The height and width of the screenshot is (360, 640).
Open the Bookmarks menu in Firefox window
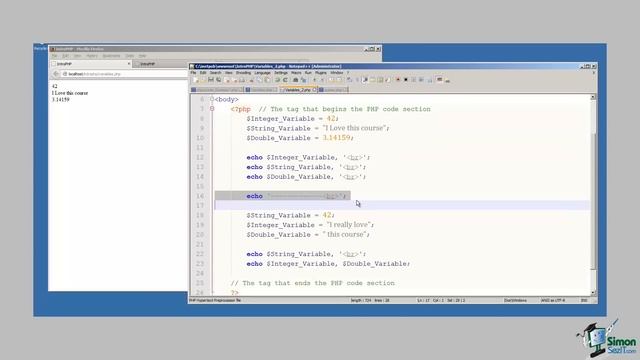click(111, 56)
